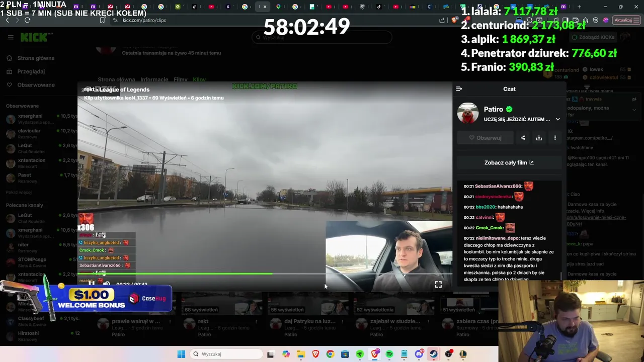Click the Zdobądź KICKs button

point(593,37)
